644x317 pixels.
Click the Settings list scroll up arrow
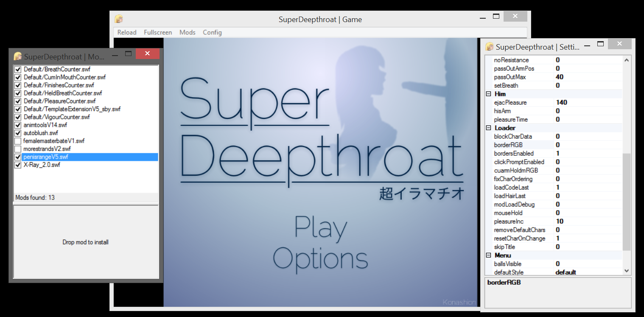(x=627, y=60)
